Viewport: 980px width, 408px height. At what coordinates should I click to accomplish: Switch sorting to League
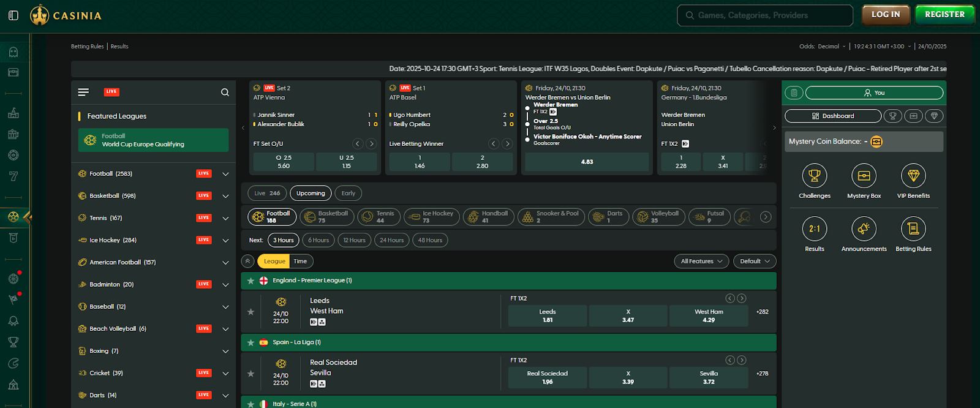(x=274, y=261)
